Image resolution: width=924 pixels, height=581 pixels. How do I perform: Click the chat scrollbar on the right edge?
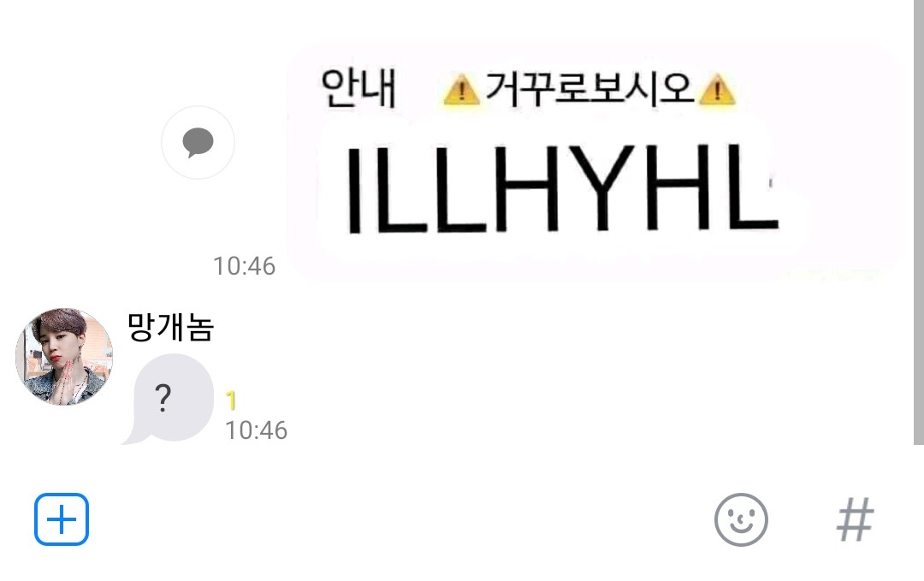pos(919,222)
